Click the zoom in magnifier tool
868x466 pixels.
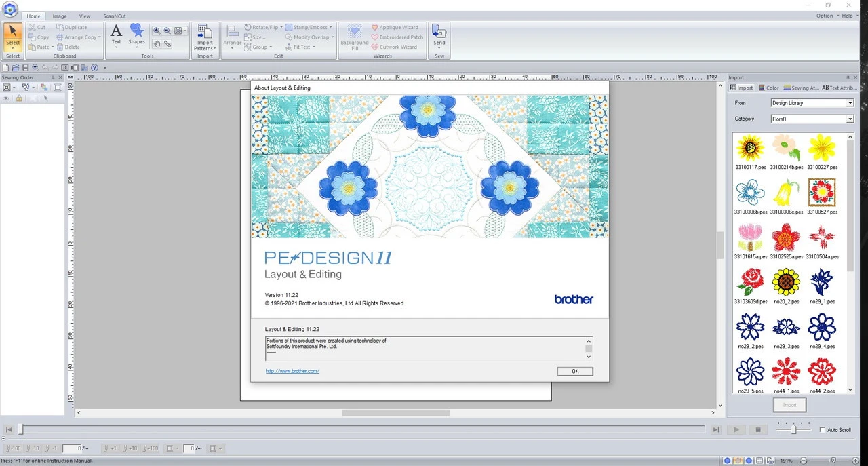coord(157,31)
